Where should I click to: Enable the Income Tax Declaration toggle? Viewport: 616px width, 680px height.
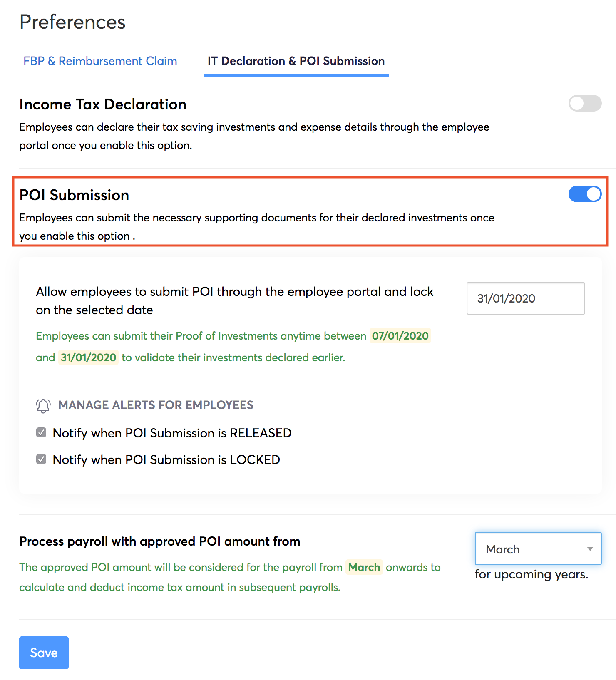584,104
